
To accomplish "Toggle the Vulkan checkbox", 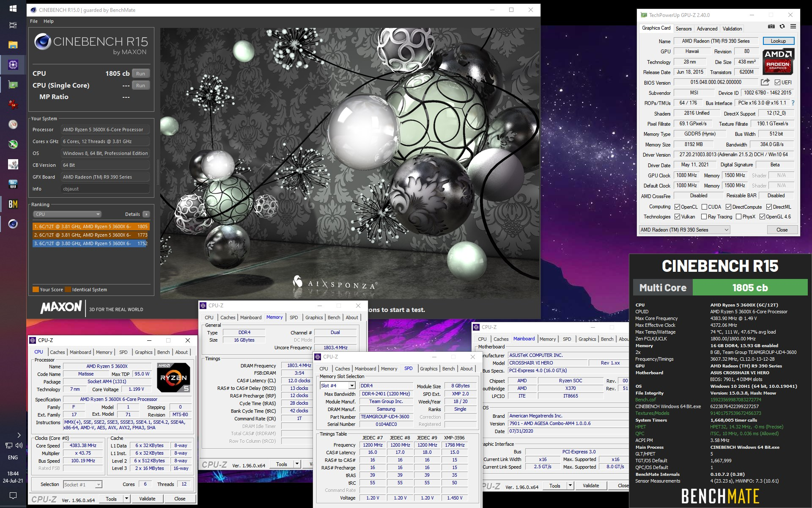I will (x=677, y=217).
